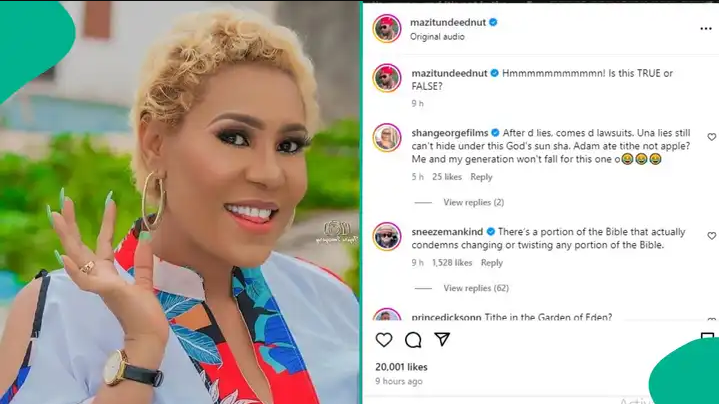The image size is (719, 404).
Task: Open shangeorgefilms avatar
Action: 387,137
